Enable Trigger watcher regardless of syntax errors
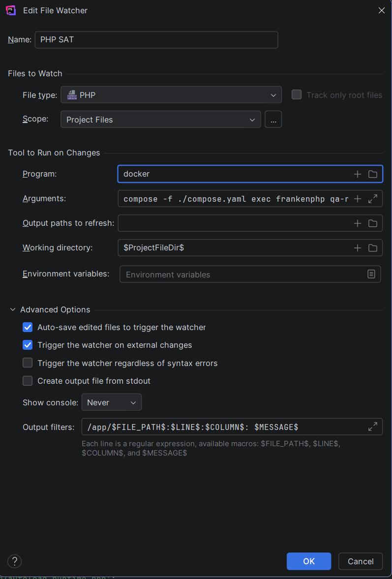 [28, 363]
